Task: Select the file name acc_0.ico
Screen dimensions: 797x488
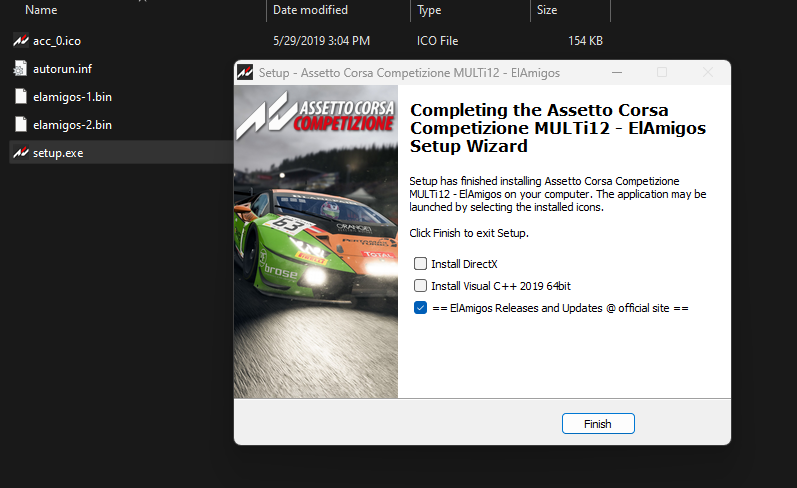Action: tap(57, 41)
